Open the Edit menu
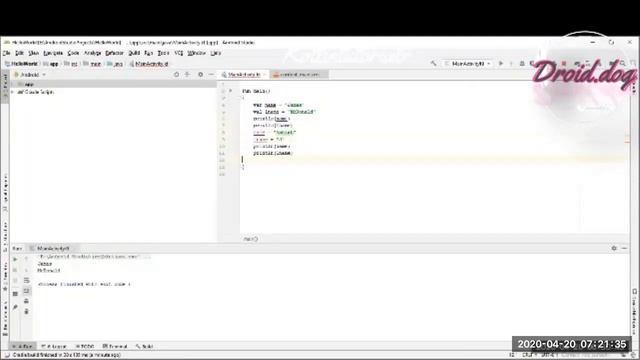The image size is (640, 360). click(x=19, y=53)
